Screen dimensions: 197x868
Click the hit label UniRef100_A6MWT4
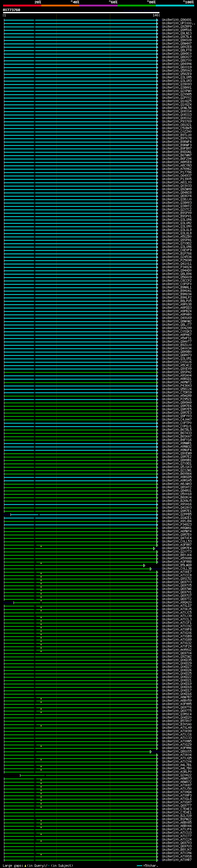point(176,531)
